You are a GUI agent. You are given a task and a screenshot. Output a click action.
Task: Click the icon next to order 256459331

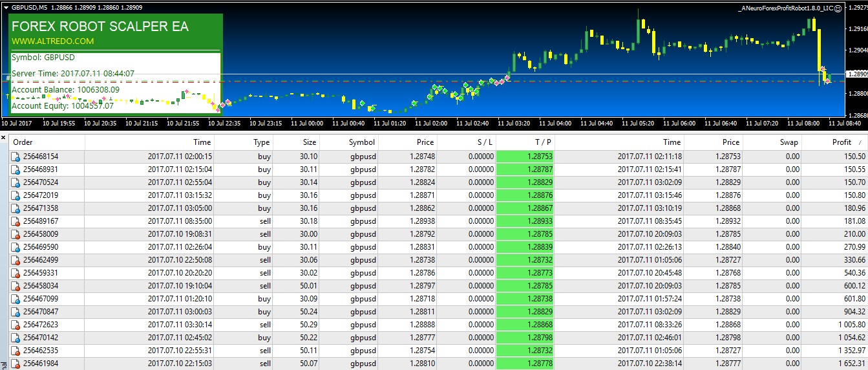pos(16,273)
